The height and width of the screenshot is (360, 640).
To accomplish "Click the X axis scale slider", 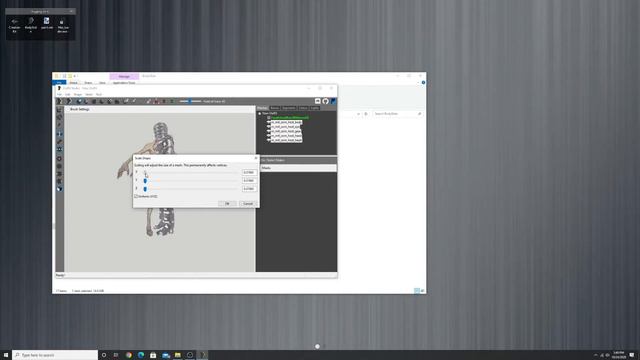I will tap(190, 172).
